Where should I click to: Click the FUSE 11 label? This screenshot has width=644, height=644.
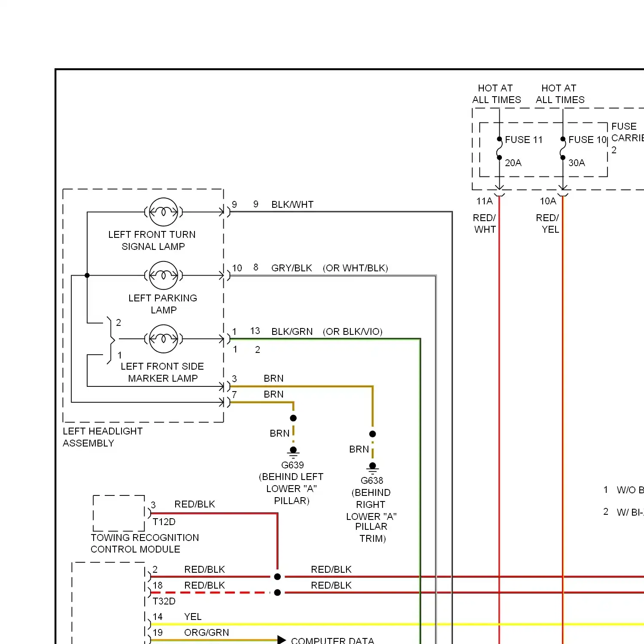[x=524, y=140]
